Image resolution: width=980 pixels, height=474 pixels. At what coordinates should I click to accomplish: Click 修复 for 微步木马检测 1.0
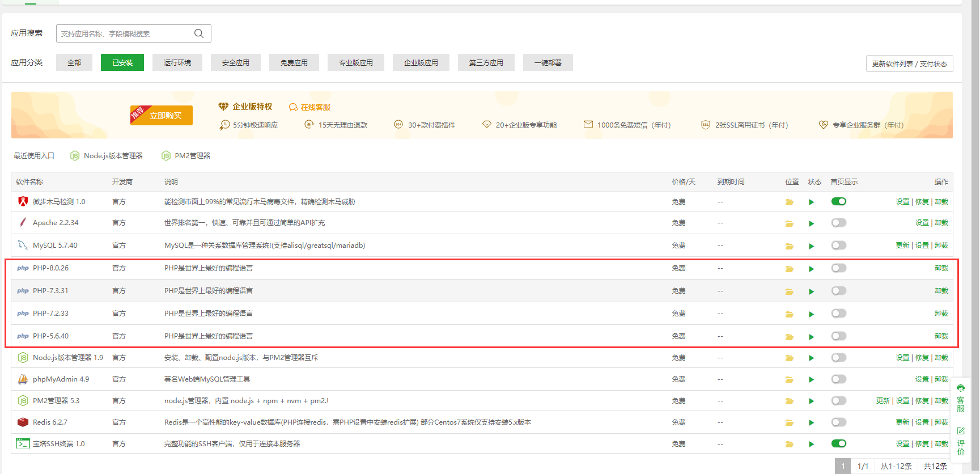tap(922, 202)
